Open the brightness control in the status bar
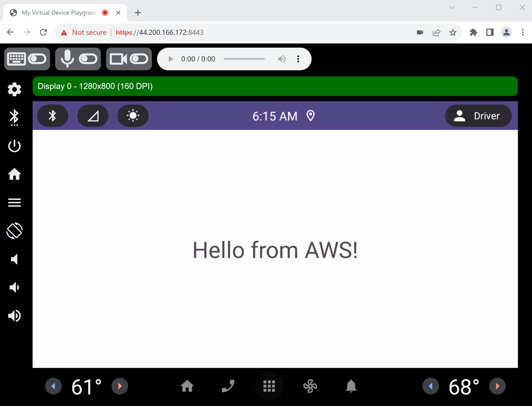This screenshot has height=406, width=532. pyautogui.click(x=133, y=115)
